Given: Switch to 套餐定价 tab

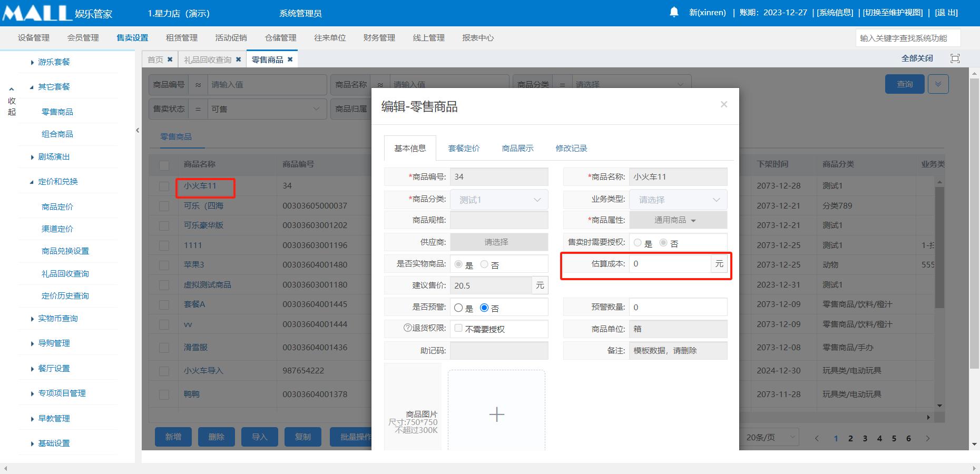Looking at the screenshot, I should click(x=464, y=149).
